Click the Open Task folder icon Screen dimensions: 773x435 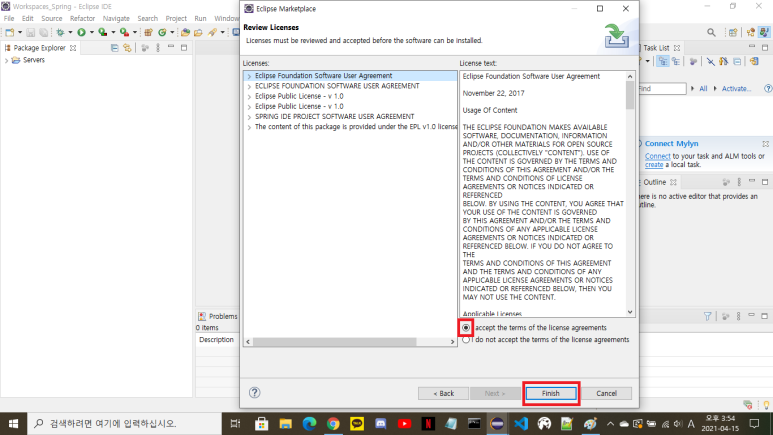click(x=198, y=33)
